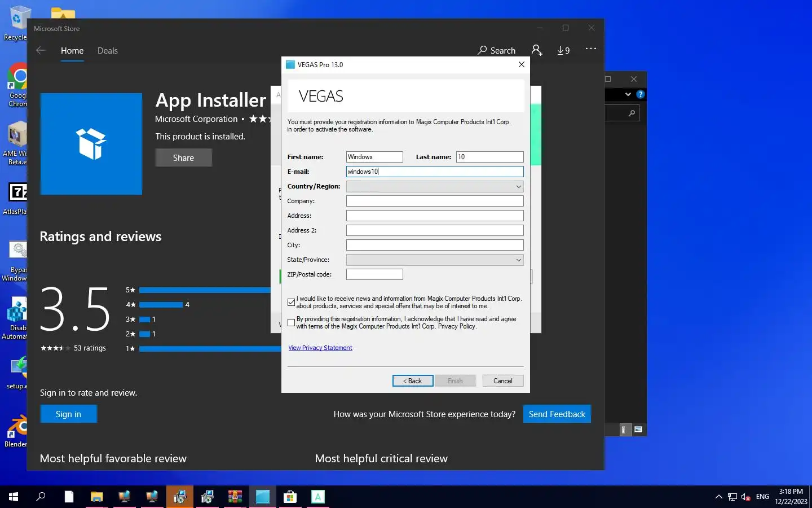Click the Company input field
Image resolution: width=812 pixels, height=508 pixels.
[x=435, y=201]
